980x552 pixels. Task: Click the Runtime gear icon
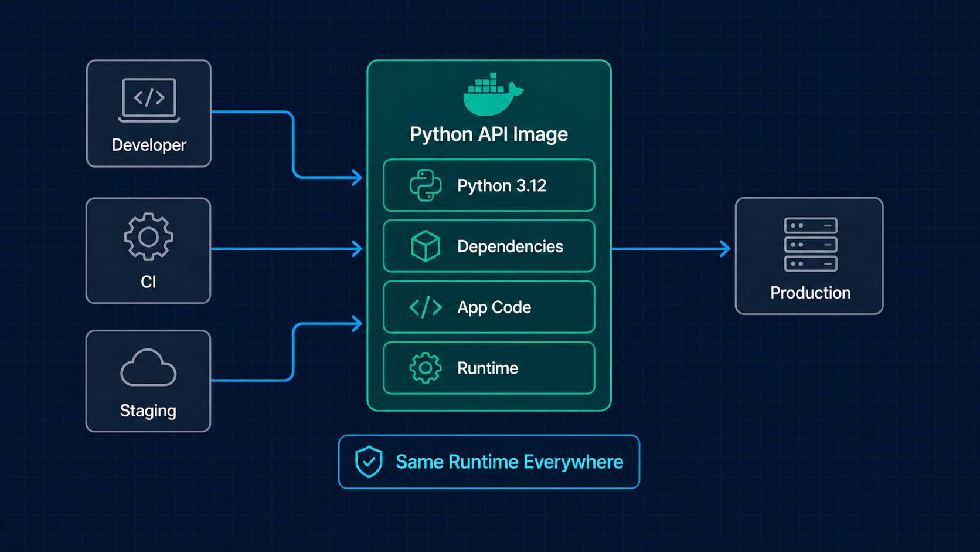pyautogui.click(x=426, y=368)
